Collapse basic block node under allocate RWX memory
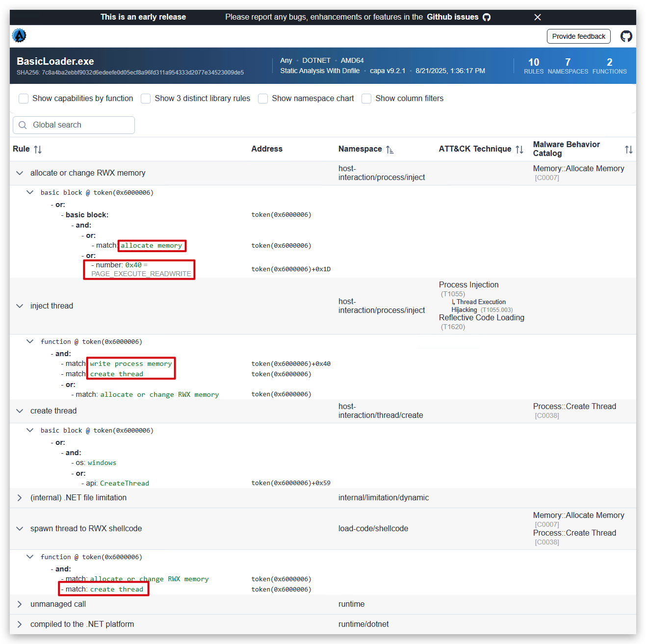 point(30,192)
